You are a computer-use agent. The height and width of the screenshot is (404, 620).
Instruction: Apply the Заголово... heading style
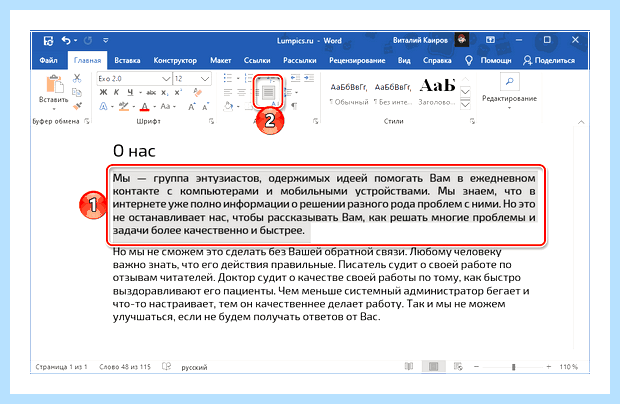pyautogui.click(x=437, y=93)
